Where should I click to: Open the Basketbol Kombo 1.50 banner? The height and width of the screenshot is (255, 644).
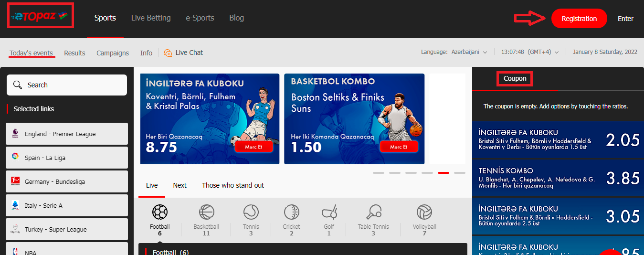point(354,119)
